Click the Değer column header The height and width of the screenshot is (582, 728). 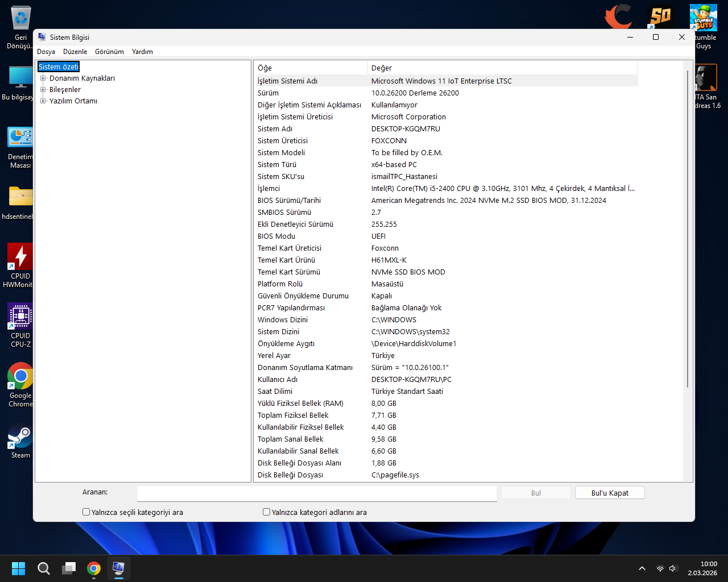(x=503, y=68)
